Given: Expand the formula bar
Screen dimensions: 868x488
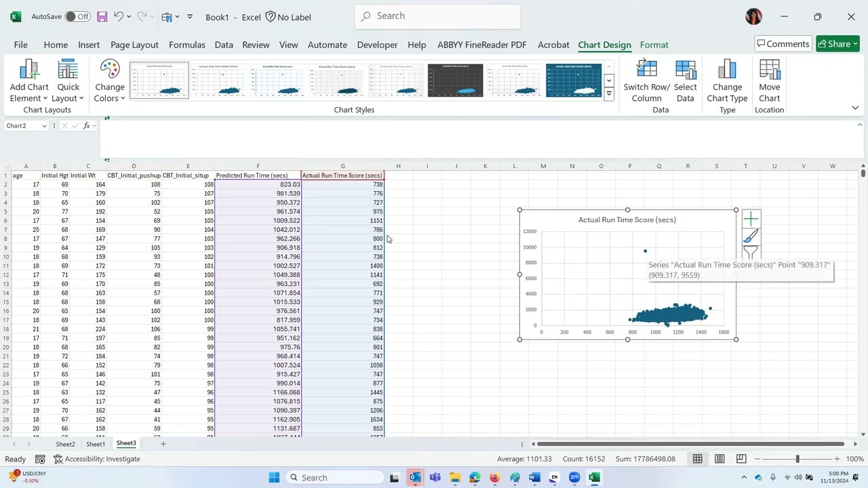Looking at the screenshot, I should [860, 125].
